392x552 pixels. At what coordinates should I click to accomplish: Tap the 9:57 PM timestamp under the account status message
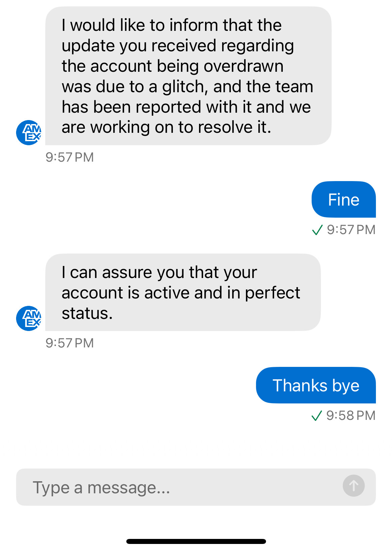[x=70, y=343]
